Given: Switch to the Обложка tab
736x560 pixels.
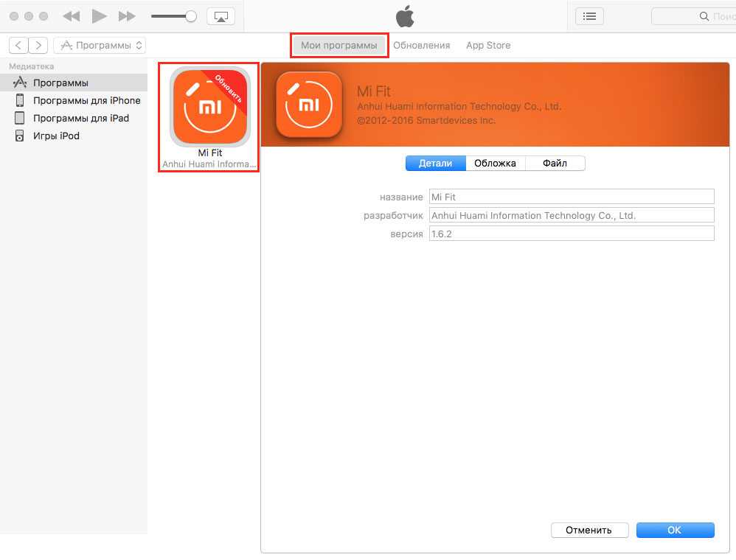Looking at the screenshot, I should (x=495, y=164).
